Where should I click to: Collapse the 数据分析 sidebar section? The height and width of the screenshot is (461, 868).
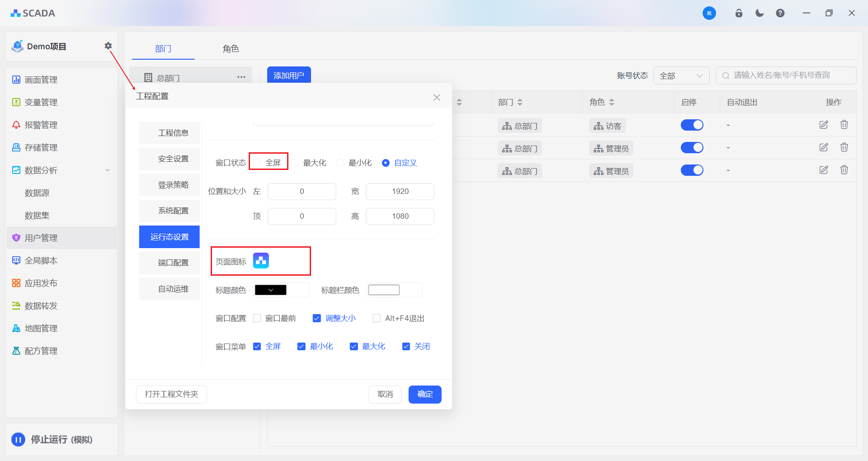(108, 170)
